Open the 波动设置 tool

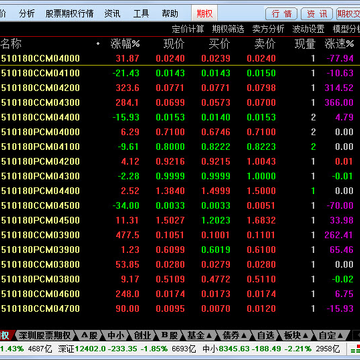tap(308, 29)
